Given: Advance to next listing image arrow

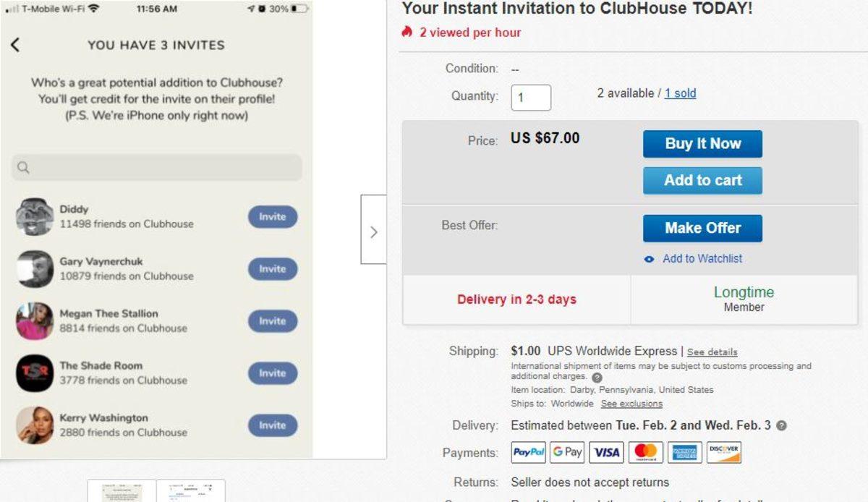Looking at the screenshot, I should [373, 232].
